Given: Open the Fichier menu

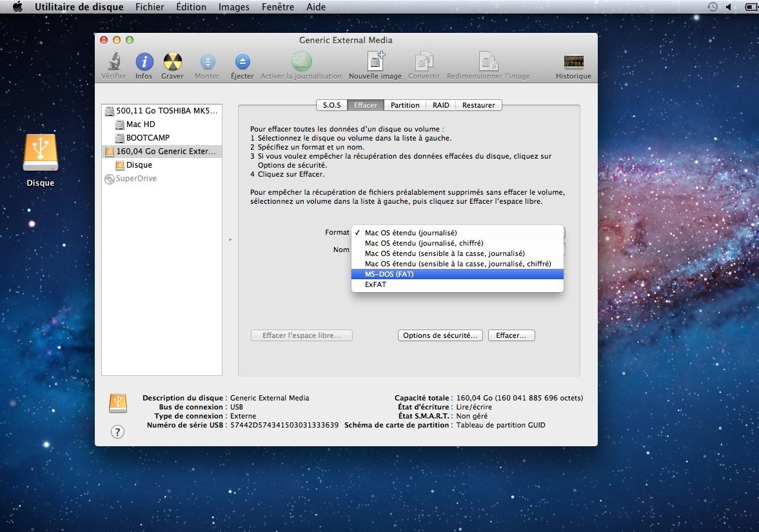Looking at the screenshot, I should tap(150, 7).
